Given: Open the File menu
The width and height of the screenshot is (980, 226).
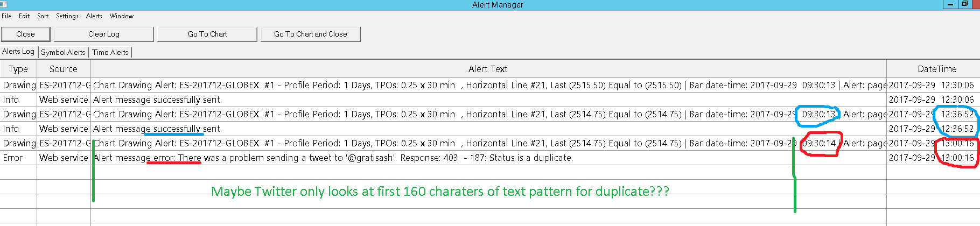Looking at the screenshot, I should (6, 16).
